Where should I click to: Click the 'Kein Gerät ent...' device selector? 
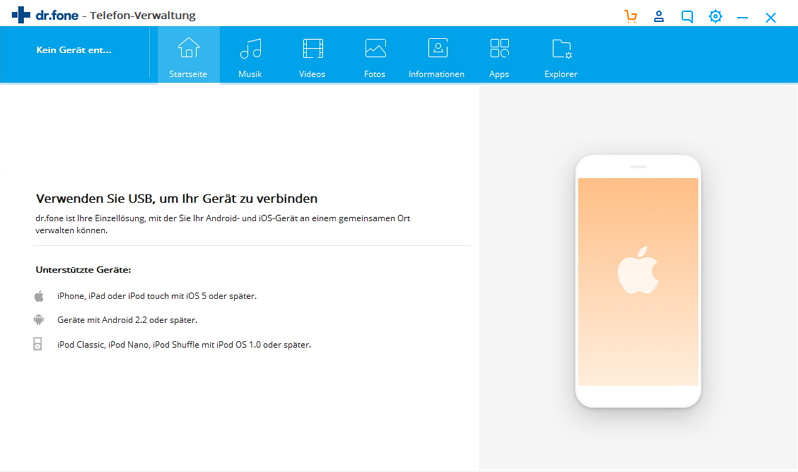pyautogui.click(x=74, y=50)
